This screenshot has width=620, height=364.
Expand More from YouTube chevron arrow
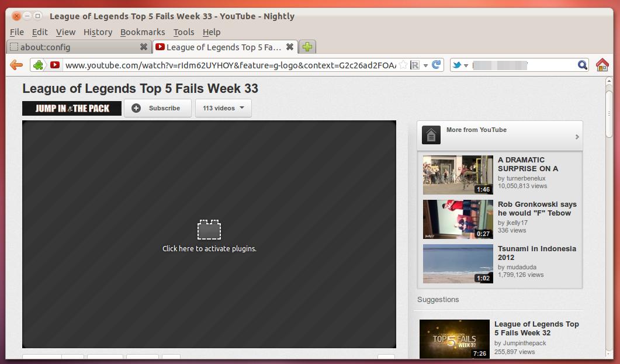(x=577, y=137)
